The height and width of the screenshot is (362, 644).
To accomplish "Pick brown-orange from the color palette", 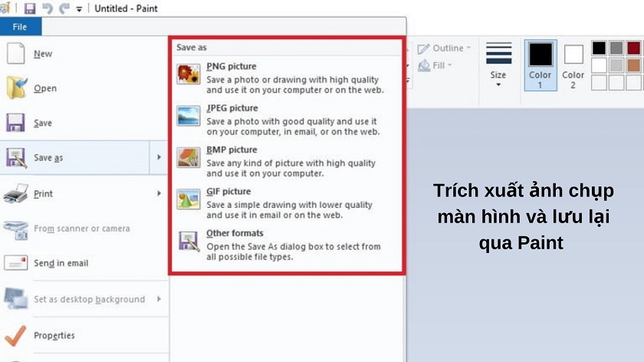I will (x=634, y=65).
